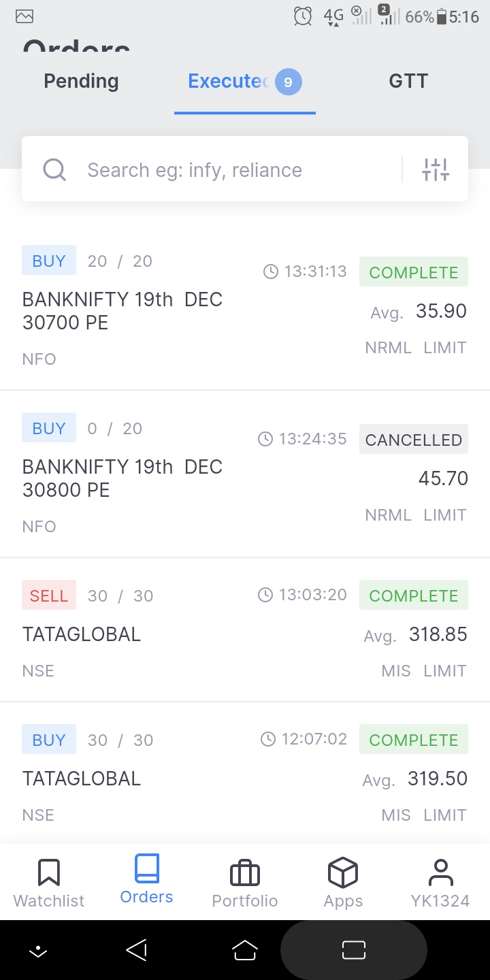The height and width of the screenshot is (980, 490).
Task: Tap the search magnifier icon
Action: pos(54,169)
